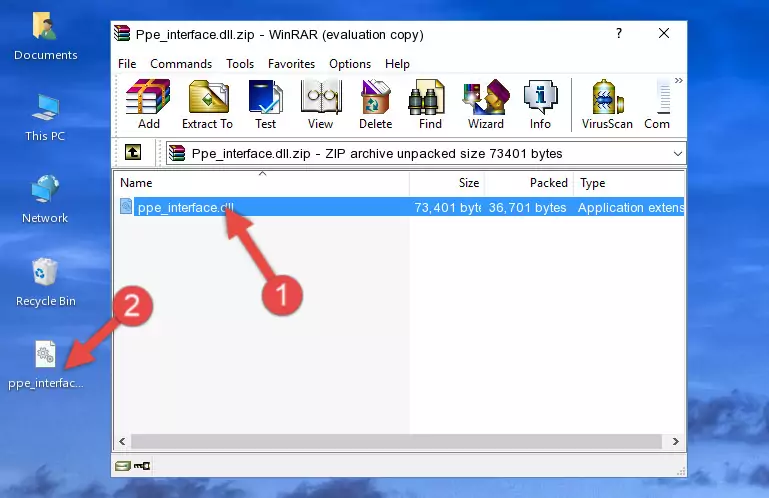Sort by Name column header
769x498 pixels.
click(x=262, y=183)
